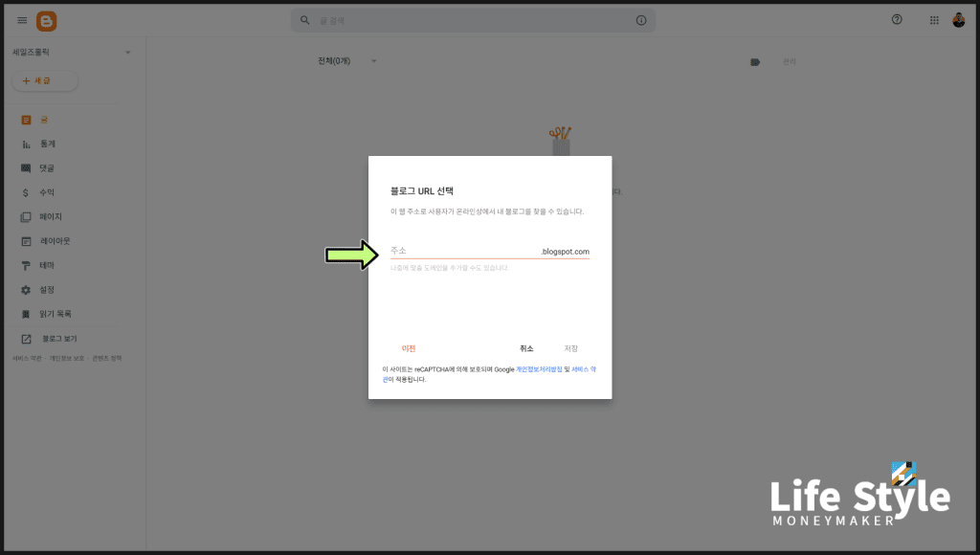Open the 전체(0개) filter dropdown
The image size is (980, 555).
(351, 59)
